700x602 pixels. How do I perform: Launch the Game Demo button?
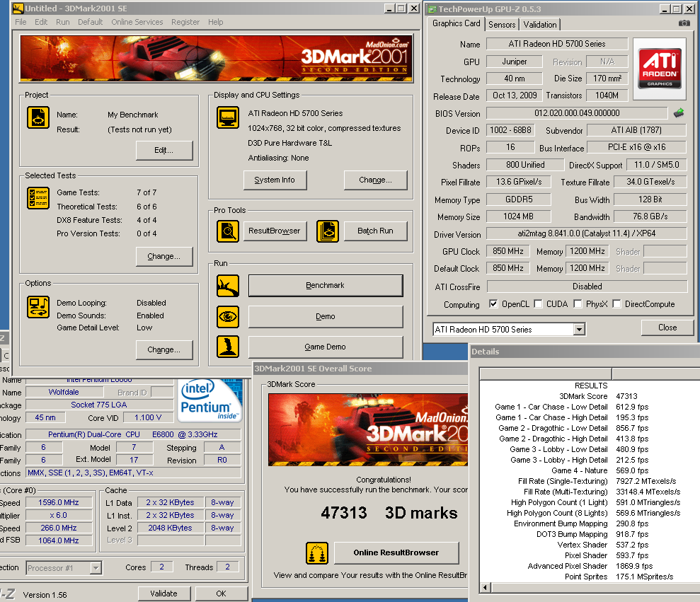coord(326,347)
